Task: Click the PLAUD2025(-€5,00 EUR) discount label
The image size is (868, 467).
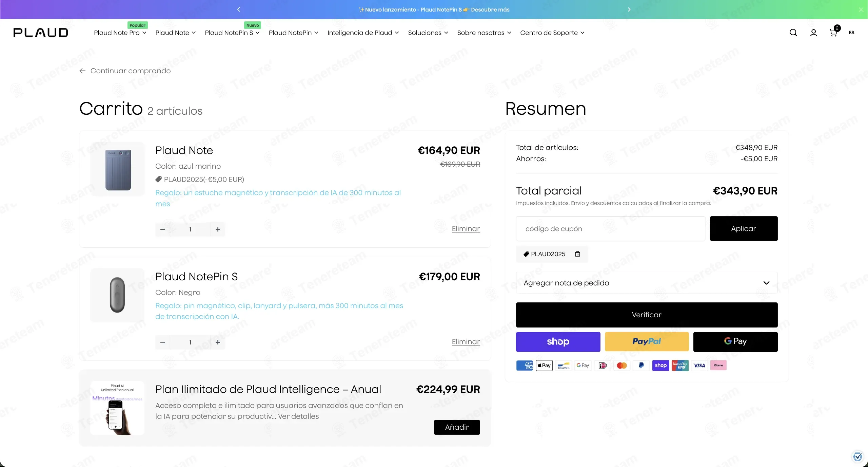Action: [x=200, y=179]
